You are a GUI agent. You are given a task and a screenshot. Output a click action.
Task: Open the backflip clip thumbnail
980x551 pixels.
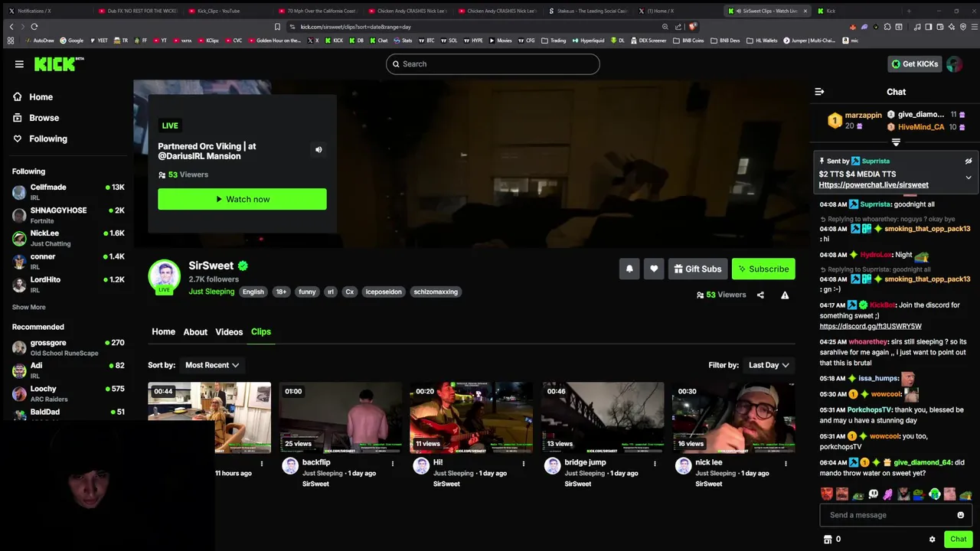coord(340,418)
